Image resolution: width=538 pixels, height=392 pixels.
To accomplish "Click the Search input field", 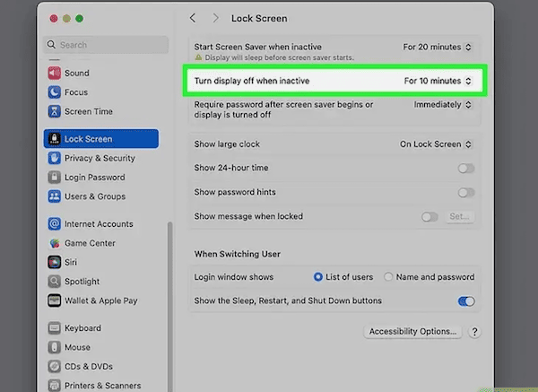I will click(x=106, y=45).
